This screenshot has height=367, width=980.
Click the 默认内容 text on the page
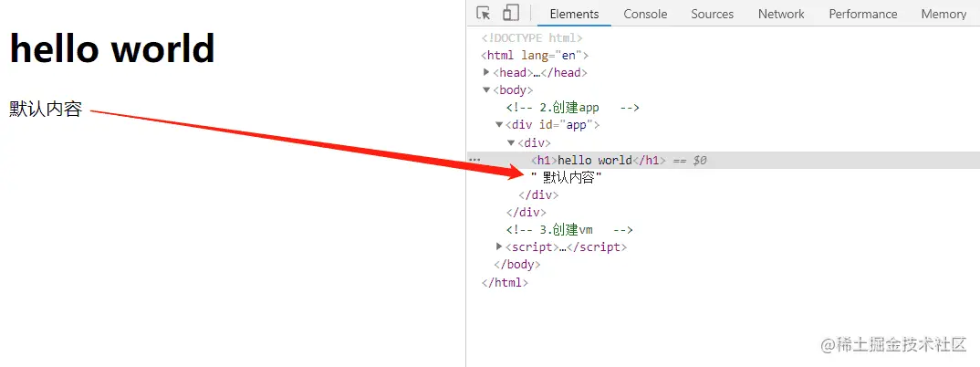[x=46, y=109]
